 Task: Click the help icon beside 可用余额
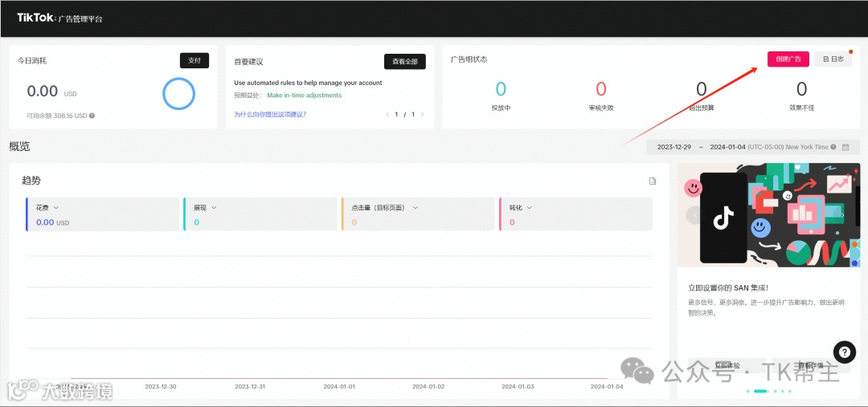pyautogui.click(x=92, y=116)
